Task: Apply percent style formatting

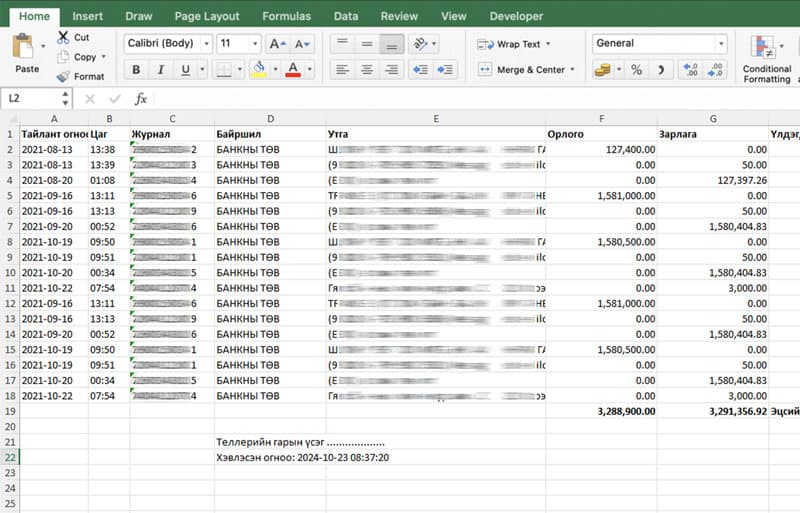Action: point(636,69)
